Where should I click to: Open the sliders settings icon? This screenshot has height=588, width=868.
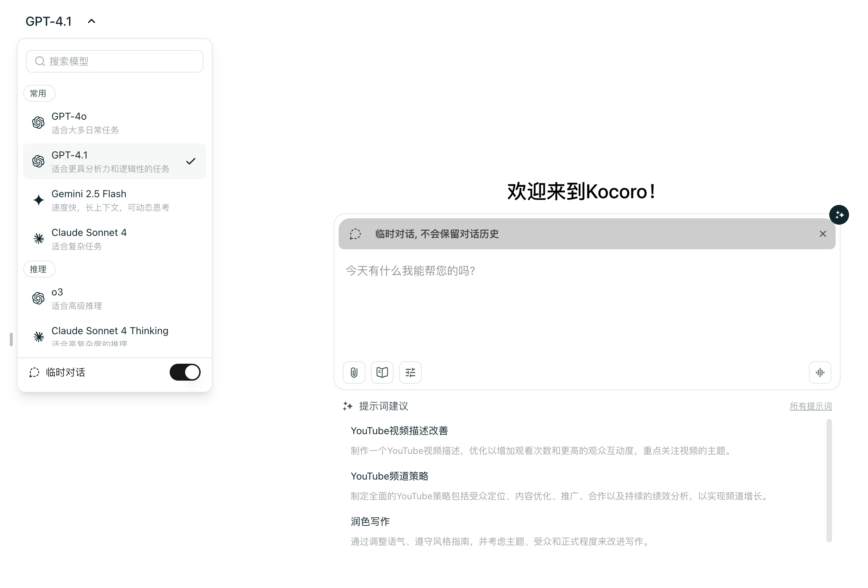pos(410,372)
